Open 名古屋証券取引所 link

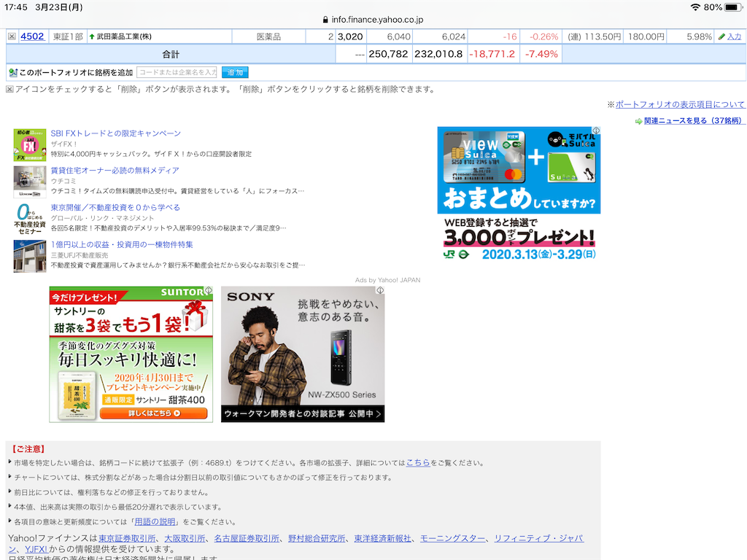pyautogui.click(x=247, y=538)
